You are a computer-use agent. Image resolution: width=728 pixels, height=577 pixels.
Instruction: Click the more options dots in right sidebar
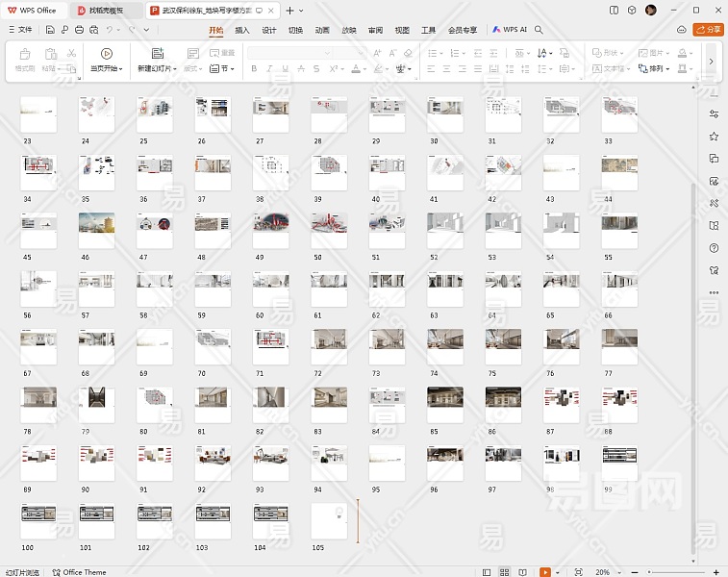pyautogui.click(x=714, y=292)
